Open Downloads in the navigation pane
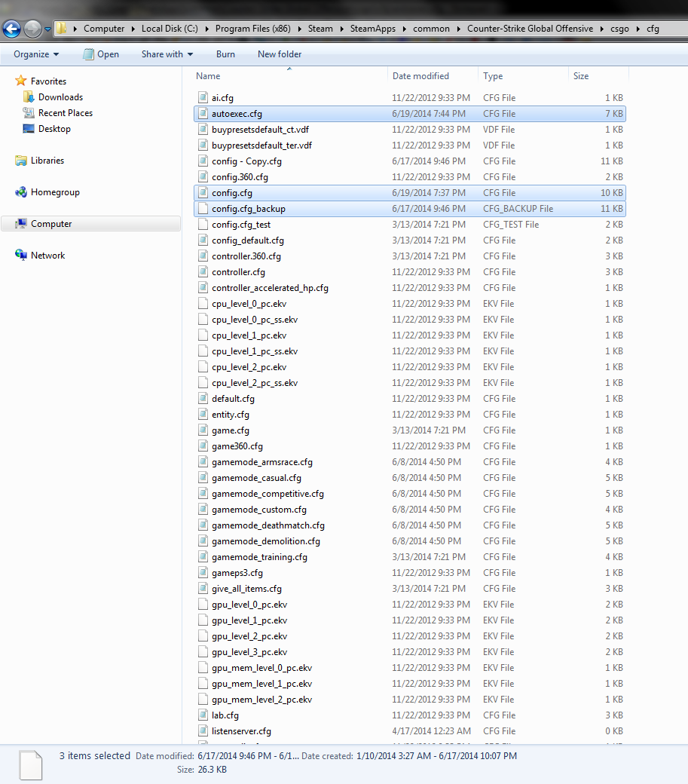 coord(60,97)
